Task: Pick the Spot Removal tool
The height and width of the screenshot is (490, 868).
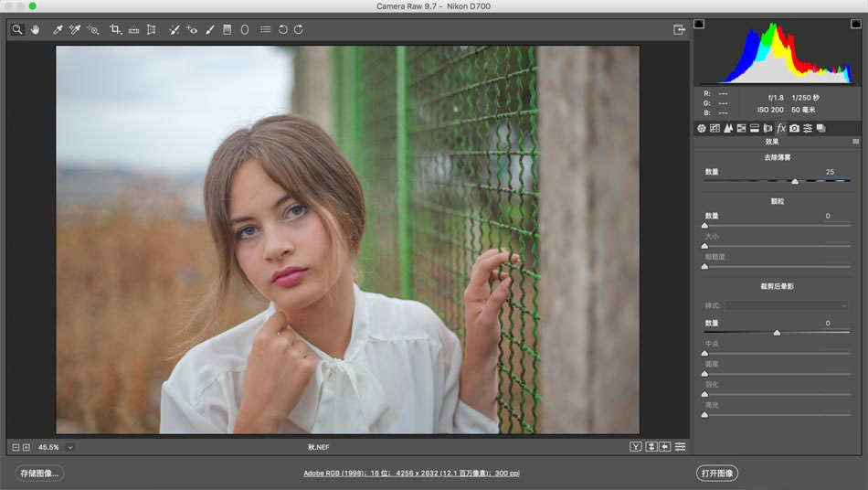Action: click(174, 29)
